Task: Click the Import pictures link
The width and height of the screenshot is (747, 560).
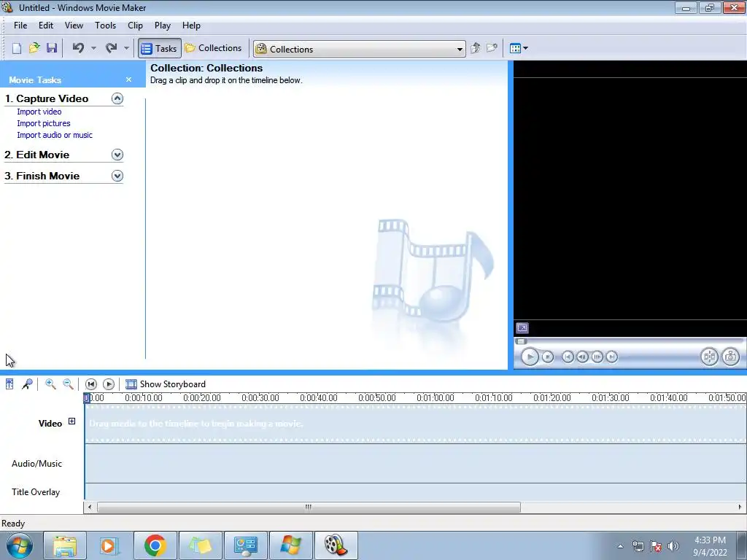Action: (x=43, y=123)
